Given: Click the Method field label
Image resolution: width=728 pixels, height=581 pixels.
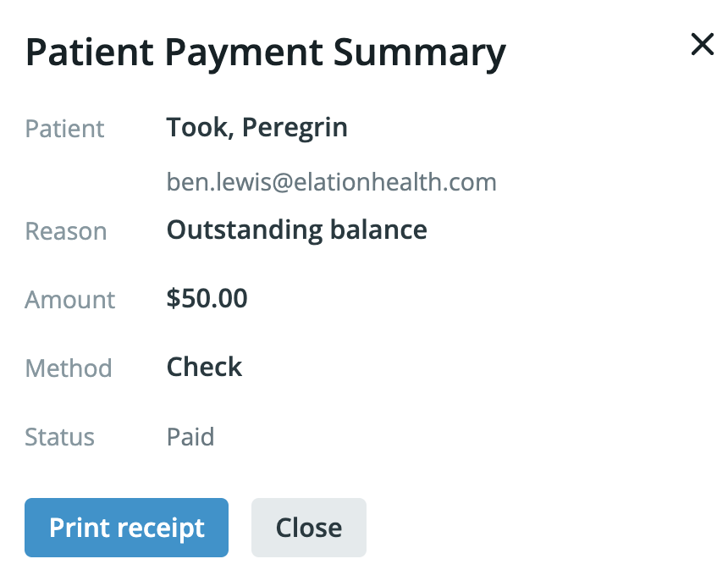Looking at the screenshot, I should point(69,368).
